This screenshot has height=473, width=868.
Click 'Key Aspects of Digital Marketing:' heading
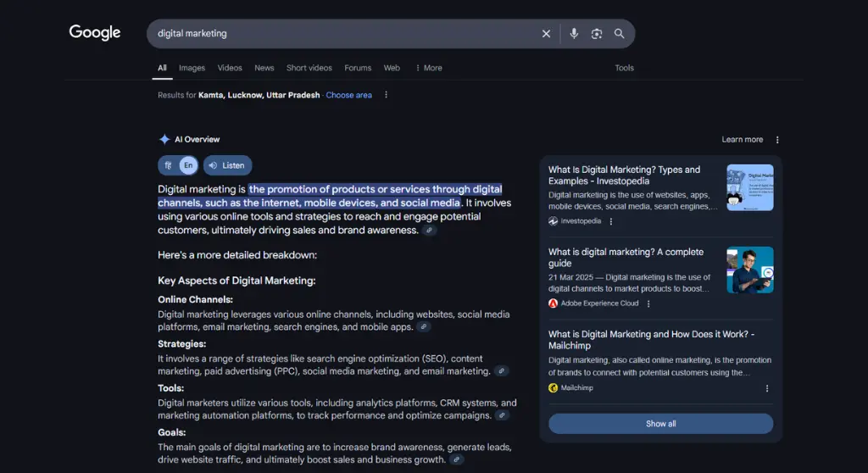point(236,281)
